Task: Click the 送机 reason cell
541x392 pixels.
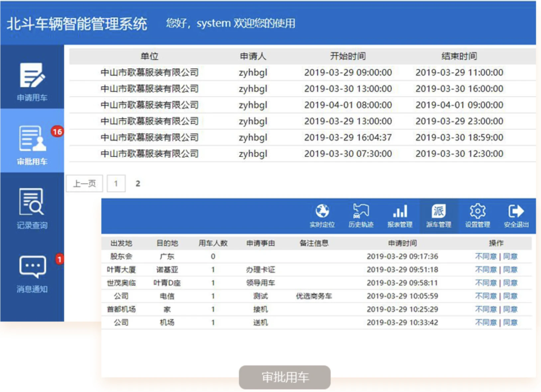Action: pos(261,322)
